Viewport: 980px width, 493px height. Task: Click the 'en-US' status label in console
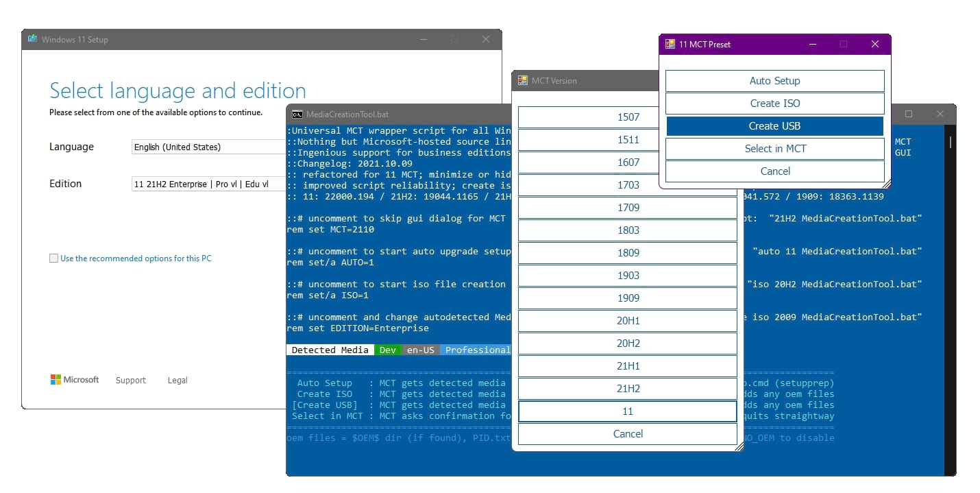coord(421,350)
